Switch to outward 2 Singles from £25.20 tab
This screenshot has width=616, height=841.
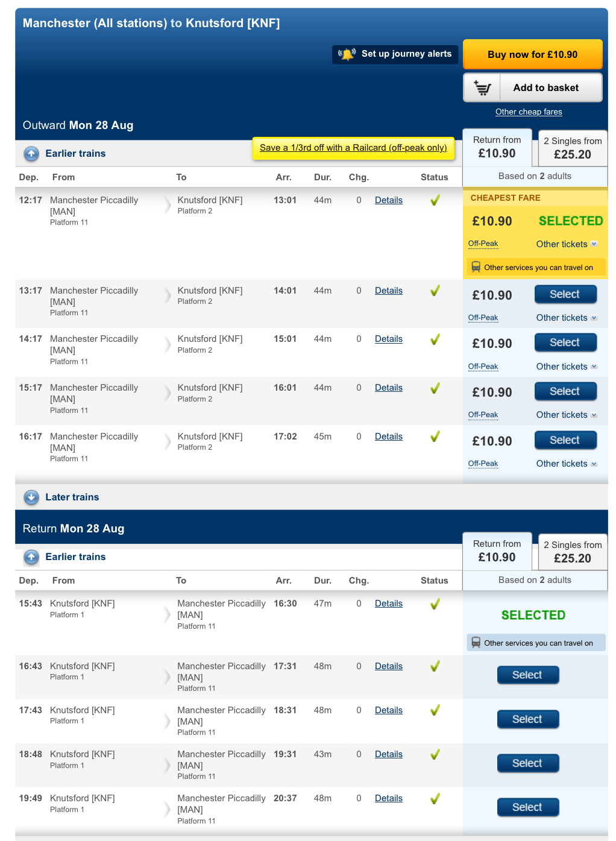coord(572,148)
